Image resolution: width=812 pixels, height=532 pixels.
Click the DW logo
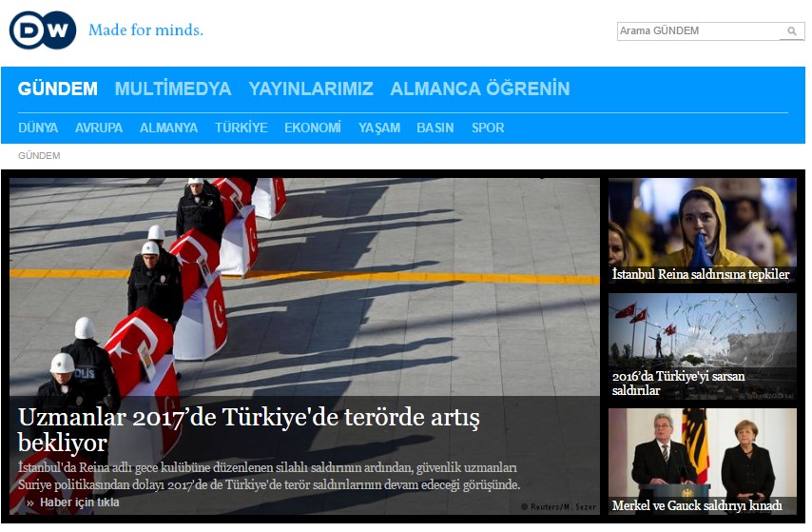point(43,30)
